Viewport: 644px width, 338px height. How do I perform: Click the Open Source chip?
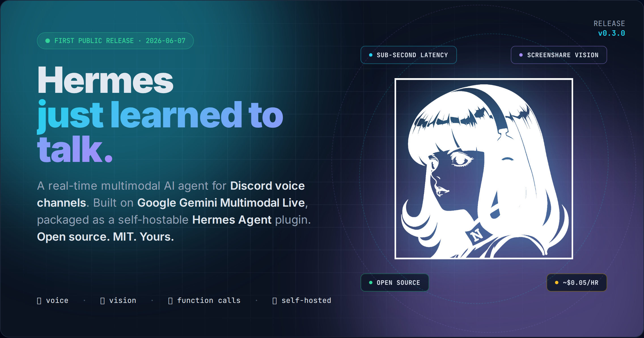395,283
